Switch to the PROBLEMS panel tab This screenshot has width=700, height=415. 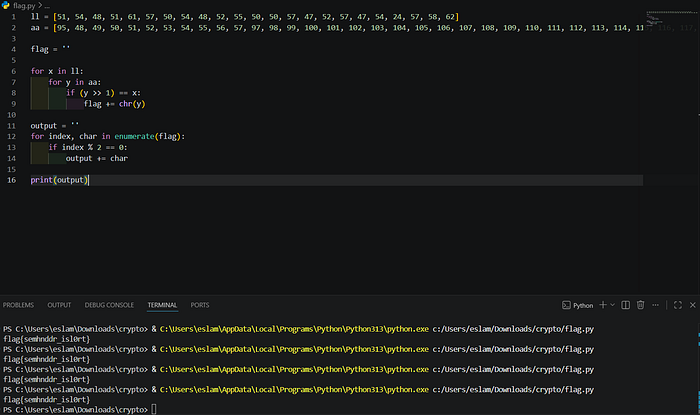18,305
